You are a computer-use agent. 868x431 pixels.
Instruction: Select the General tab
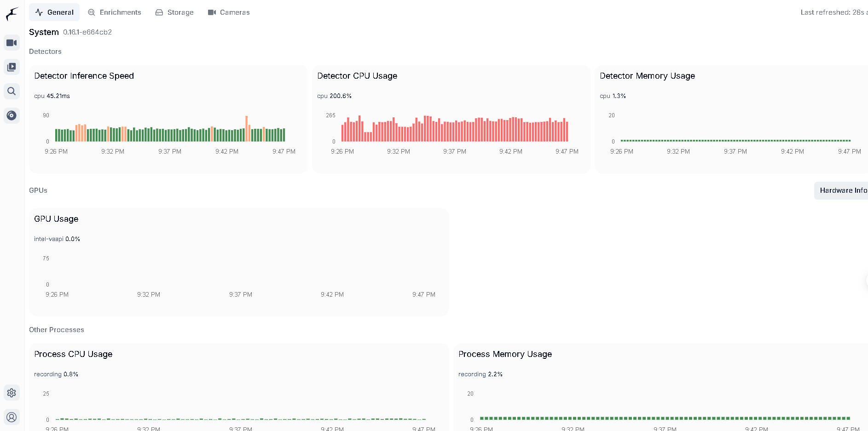point(54,12)
